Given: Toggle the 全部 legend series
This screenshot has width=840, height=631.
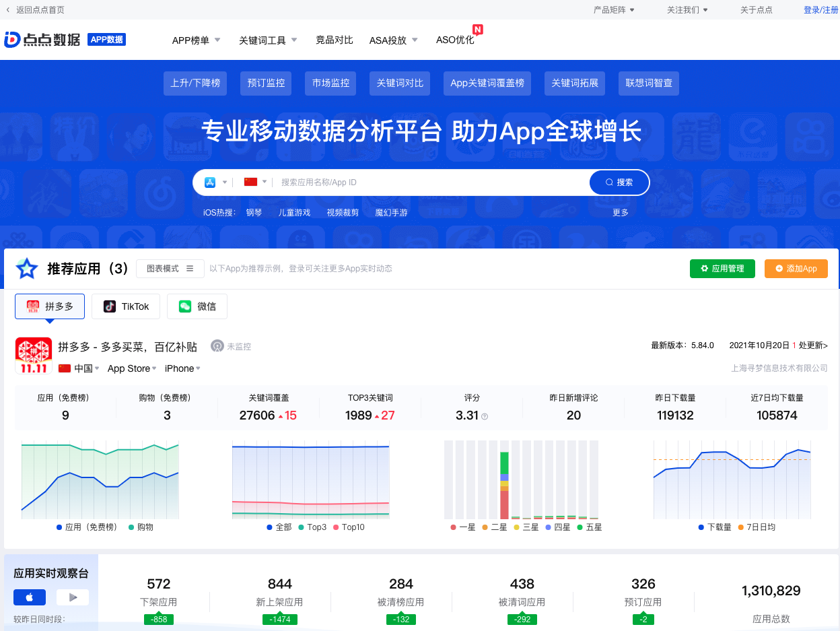Looking at the screenshot, I should [x=279, y=527].
